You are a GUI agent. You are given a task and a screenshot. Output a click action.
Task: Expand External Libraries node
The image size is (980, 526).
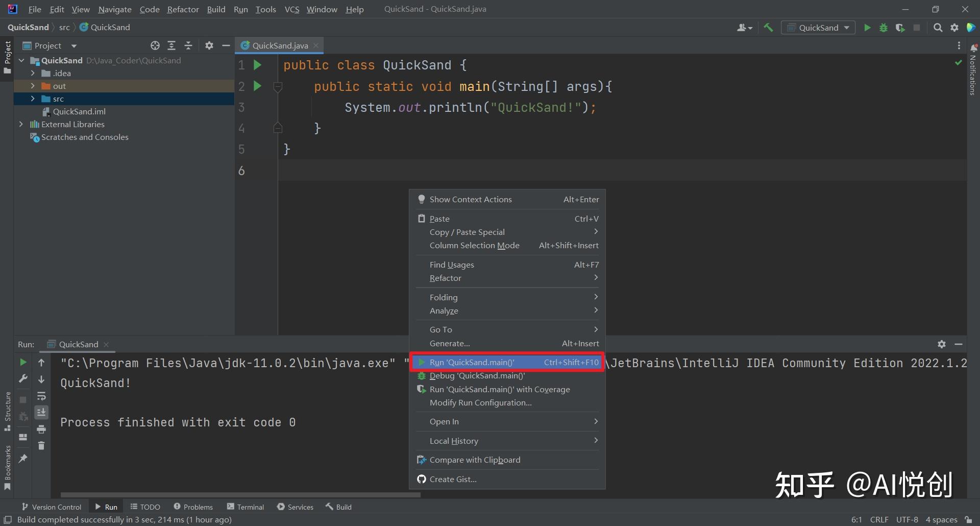(x=21, y=124)
